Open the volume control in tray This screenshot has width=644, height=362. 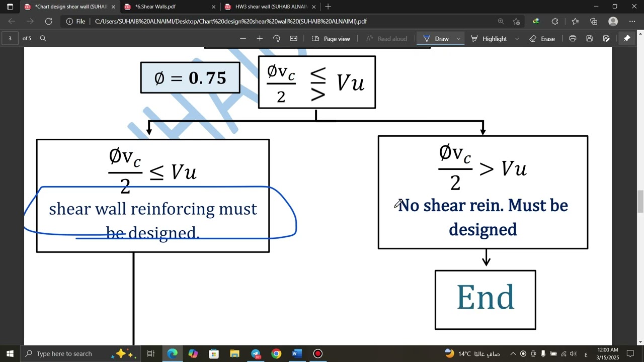pos(573,354)
